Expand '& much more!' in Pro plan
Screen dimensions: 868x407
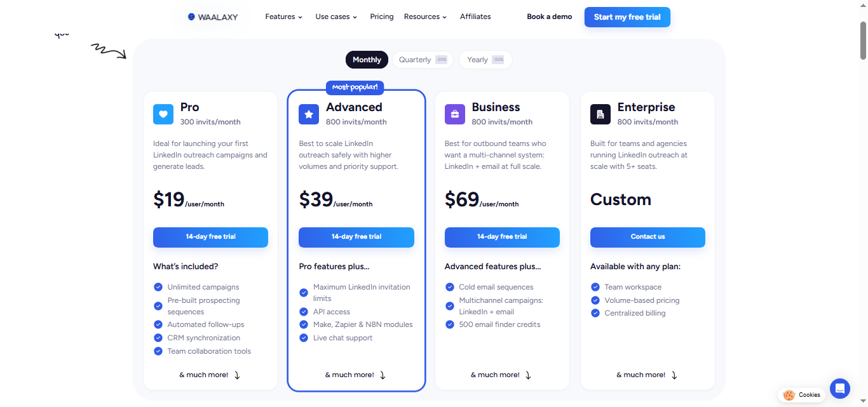[210, 375]
